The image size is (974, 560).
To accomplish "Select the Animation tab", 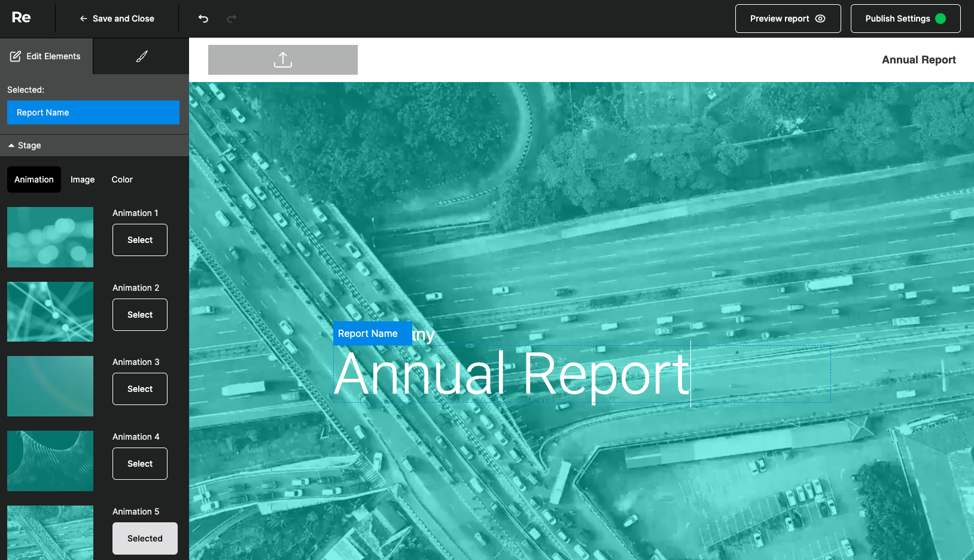I will tap(34, 179).
